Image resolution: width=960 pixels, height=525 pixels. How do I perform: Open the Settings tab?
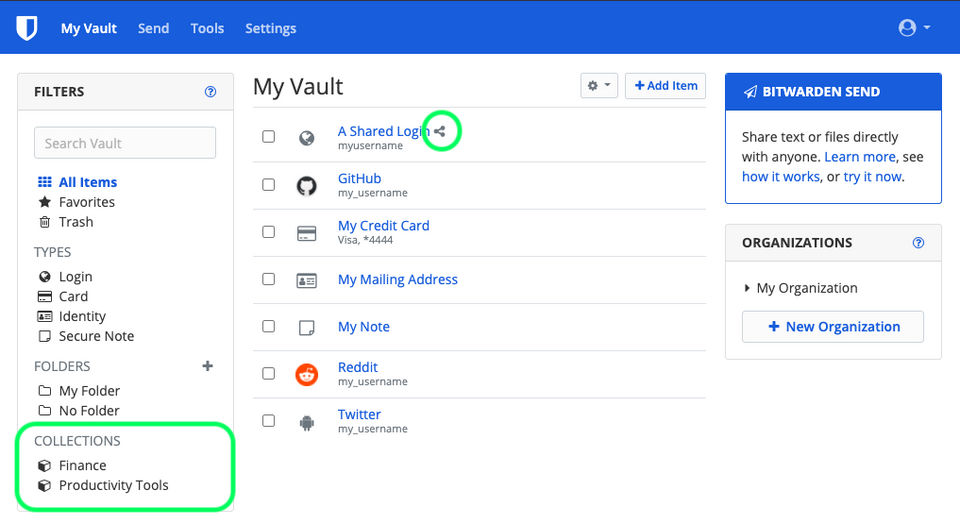click(271, 28)
